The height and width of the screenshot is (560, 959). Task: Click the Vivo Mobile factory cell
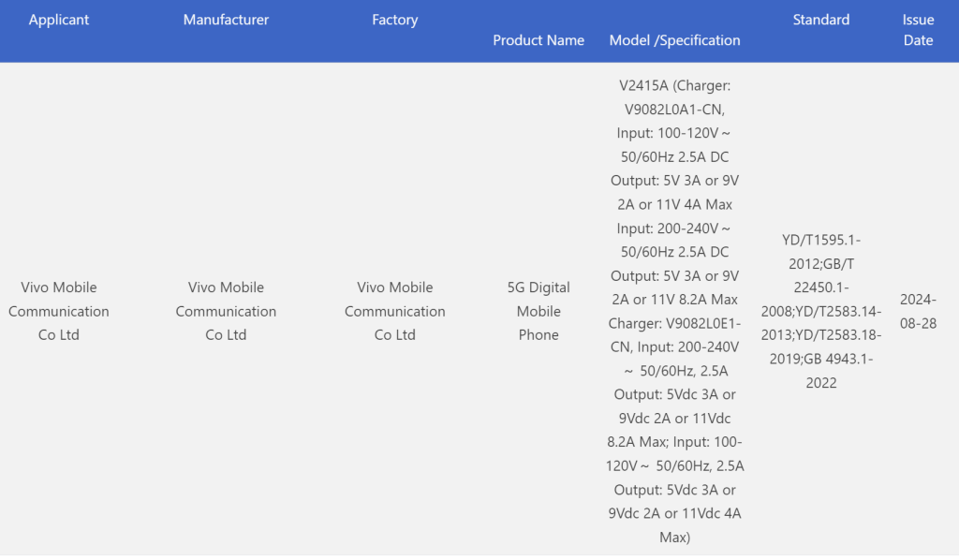click(394, 311)
